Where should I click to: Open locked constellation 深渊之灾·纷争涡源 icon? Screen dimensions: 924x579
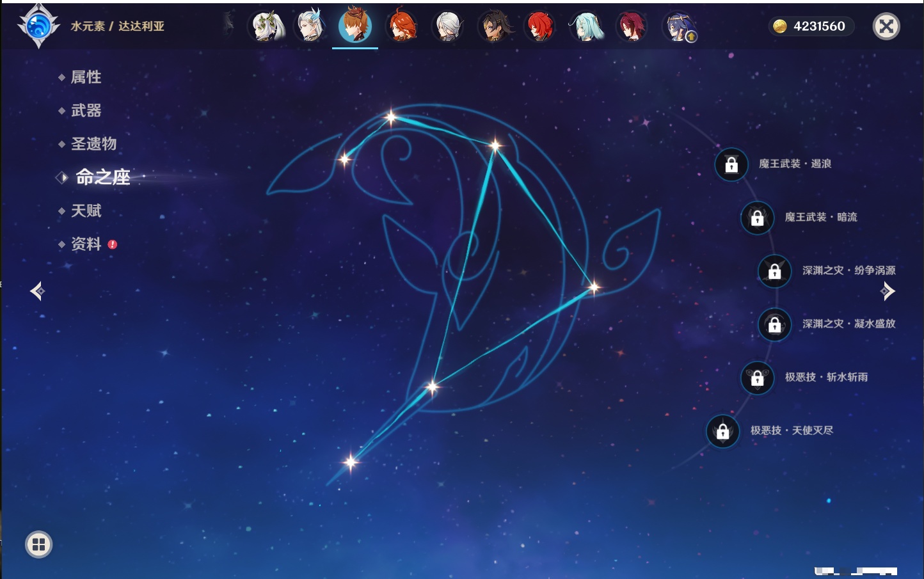point(775,271)
